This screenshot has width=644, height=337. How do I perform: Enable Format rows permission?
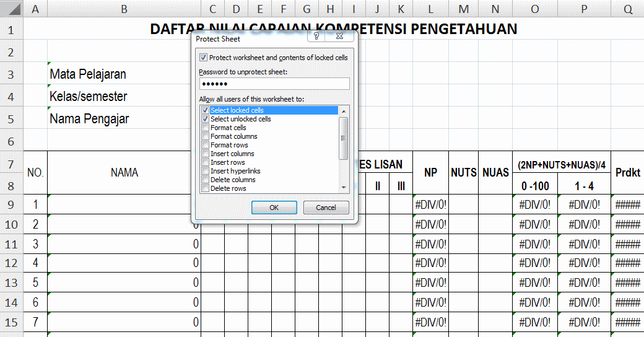[x=206, y=145]
